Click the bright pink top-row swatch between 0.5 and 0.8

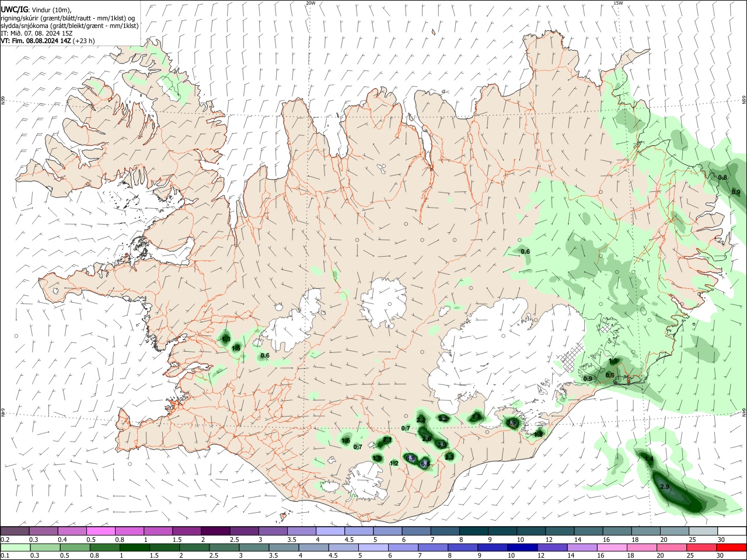[x=100, y=531]
